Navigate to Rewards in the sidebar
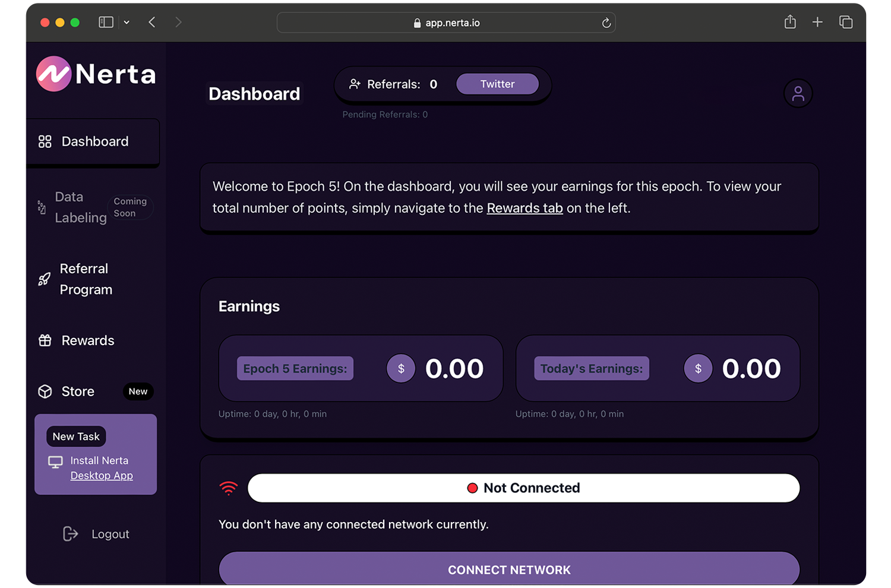 (x=87, y=340)
